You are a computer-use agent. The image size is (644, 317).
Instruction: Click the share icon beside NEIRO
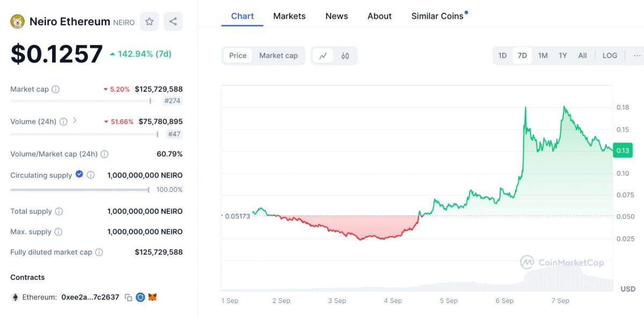click(x=173, y=21)
